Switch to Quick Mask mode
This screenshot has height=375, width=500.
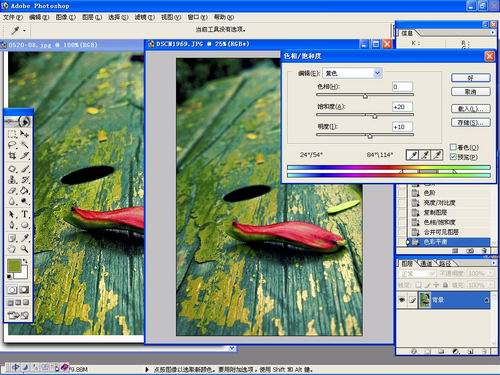pyautogui.click(x=24, y=290)
